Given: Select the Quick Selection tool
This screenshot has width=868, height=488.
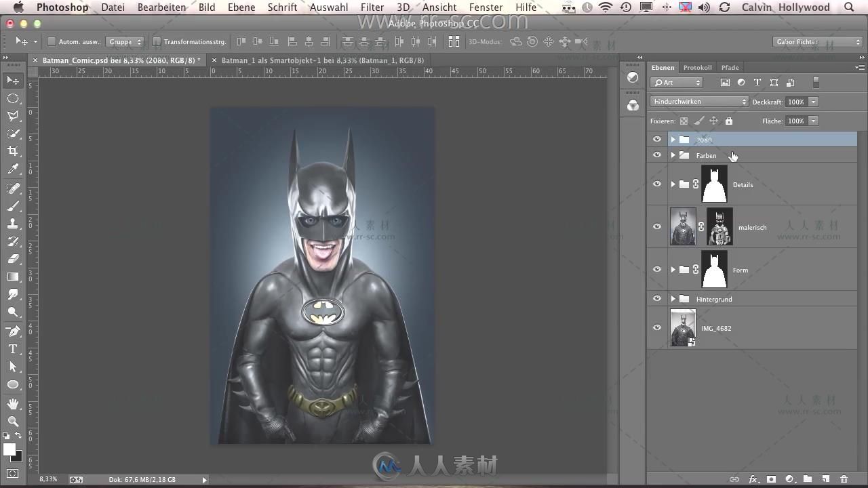Looking at the screenshot, I should click(x=13, y=134).
